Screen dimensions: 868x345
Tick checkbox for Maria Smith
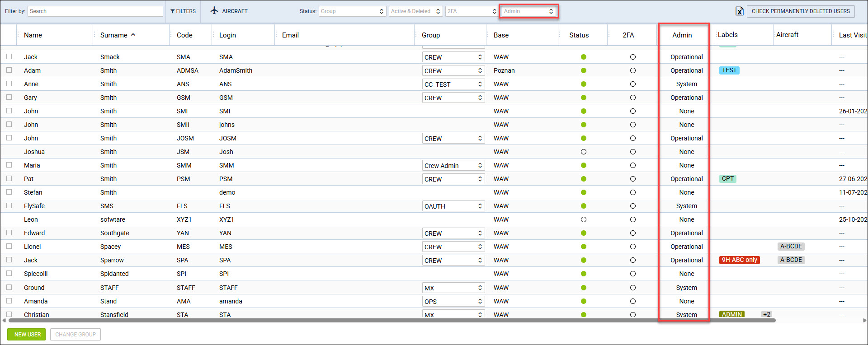9,165
